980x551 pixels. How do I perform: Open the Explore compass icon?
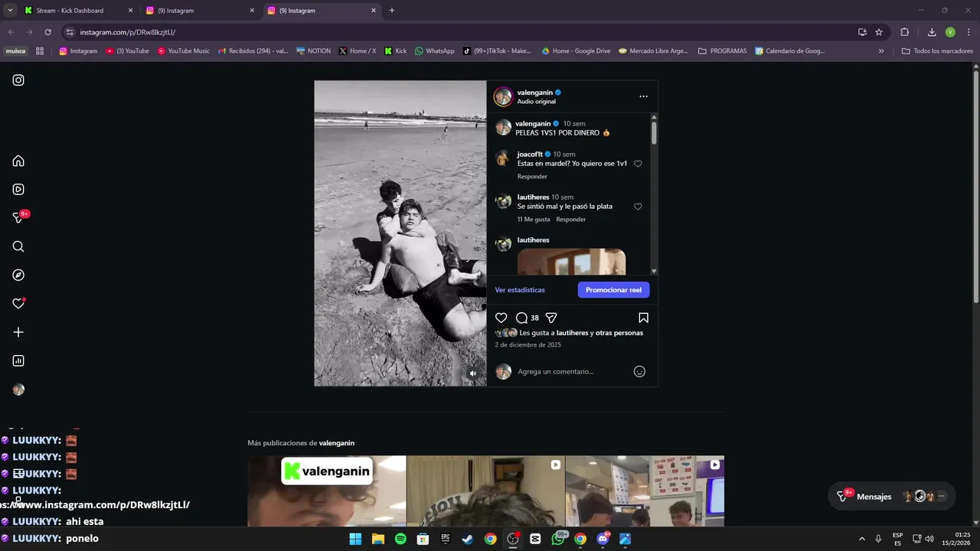pyautogui.click(x=18, y=275)
